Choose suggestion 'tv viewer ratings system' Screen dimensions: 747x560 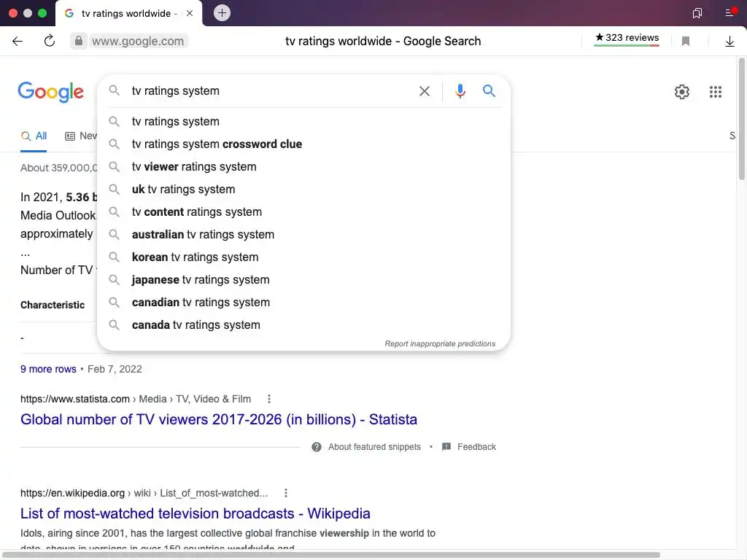[303, 167]
